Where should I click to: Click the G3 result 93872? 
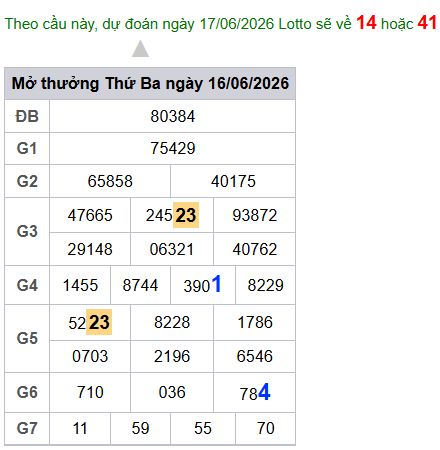click(255, 215)
